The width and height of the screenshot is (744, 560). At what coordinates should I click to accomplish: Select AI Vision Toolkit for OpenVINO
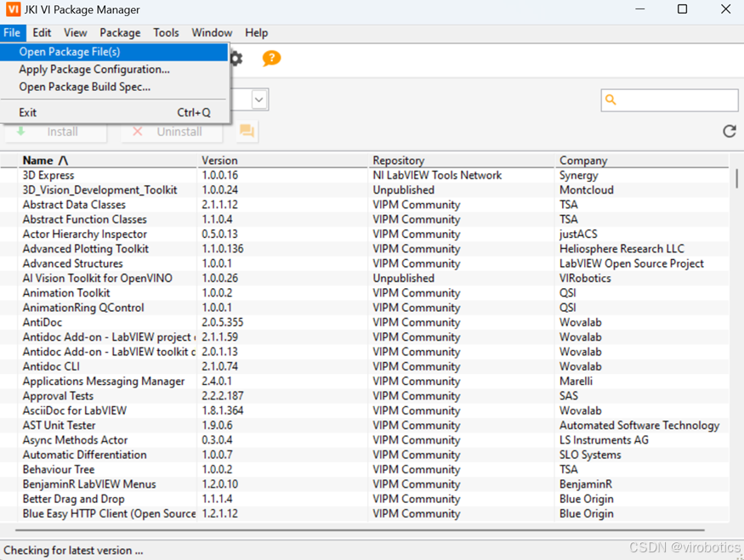click(365, 279)
